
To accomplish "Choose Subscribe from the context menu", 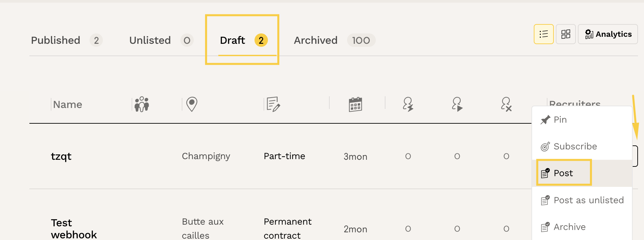I will click(575, 146).
